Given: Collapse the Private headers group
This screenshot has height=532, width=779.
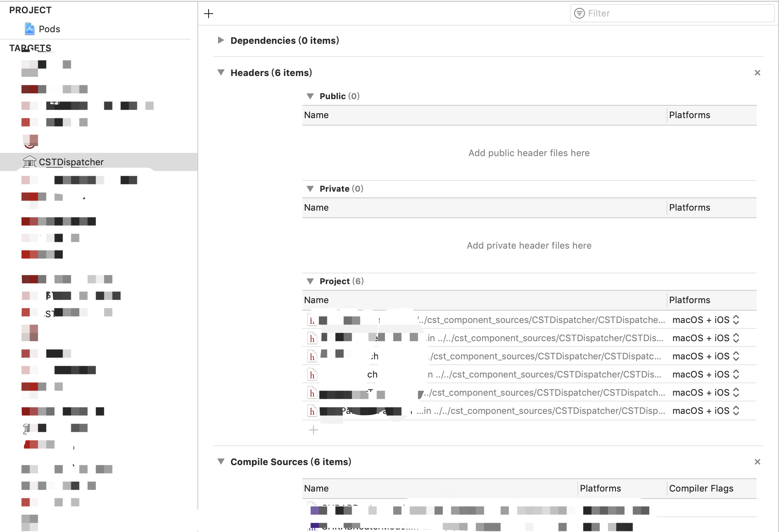Looking at the screenshot, I should click(x=310, y=188).
